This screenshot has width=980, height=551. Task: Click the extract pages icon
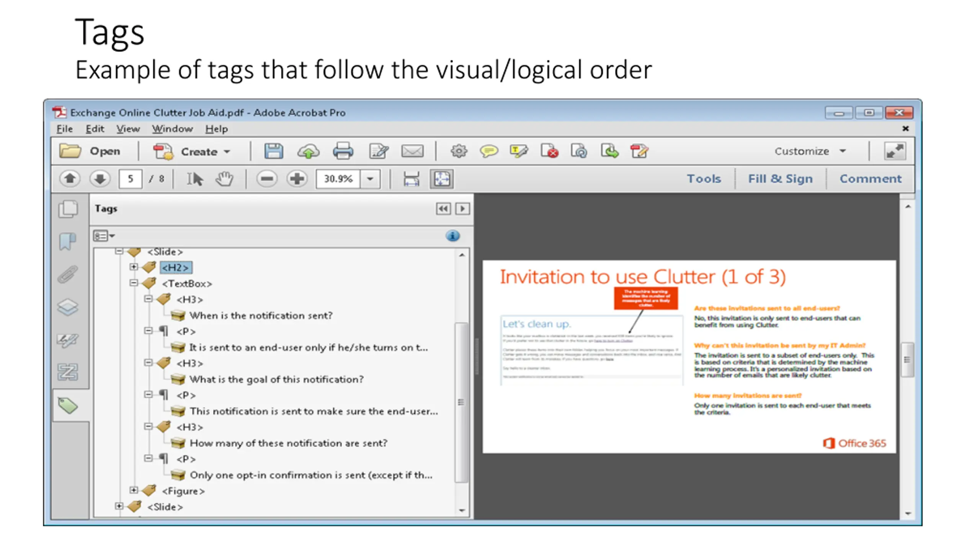[609, 151]
